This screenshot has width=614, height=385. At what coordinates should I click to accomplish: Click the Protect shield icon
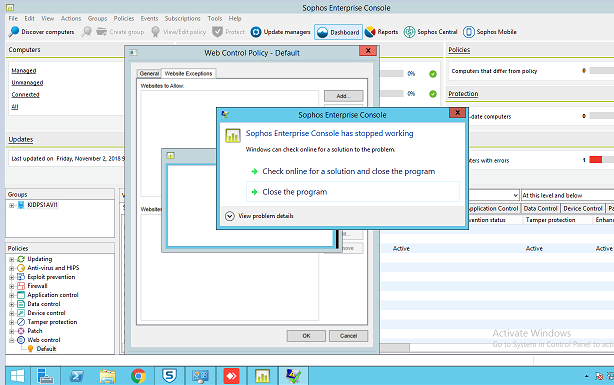217,32
